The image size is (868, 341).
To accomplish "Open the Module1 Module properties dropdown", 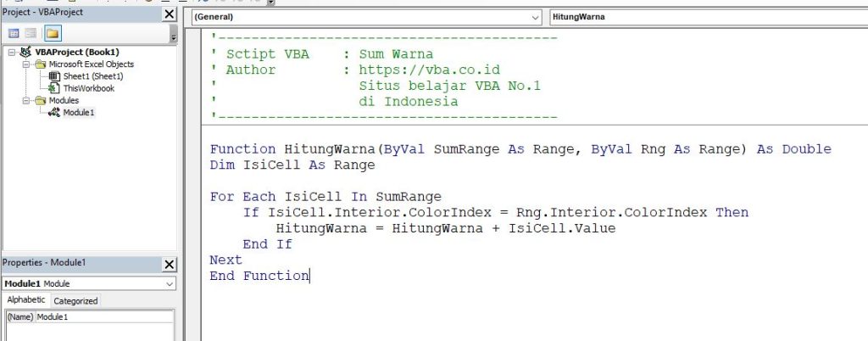I will point(170,283).
